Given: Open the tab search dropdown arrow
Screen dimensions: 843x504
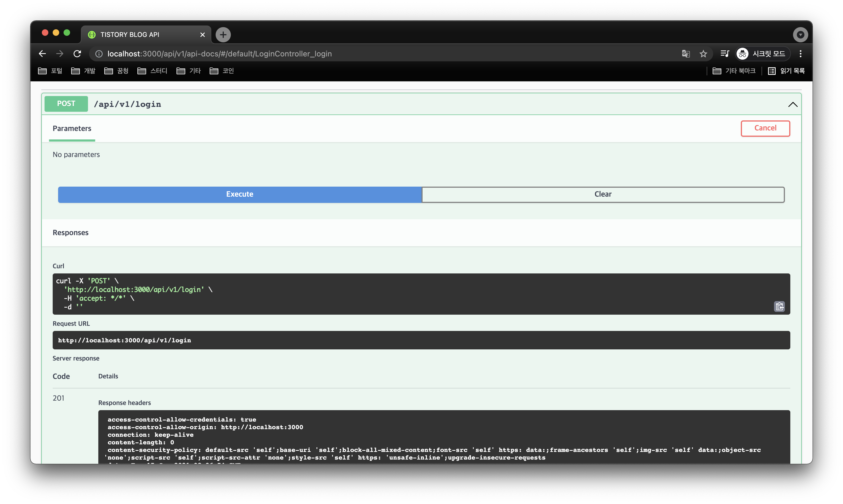Looking at the screenshot, I should tap(800, 35).
